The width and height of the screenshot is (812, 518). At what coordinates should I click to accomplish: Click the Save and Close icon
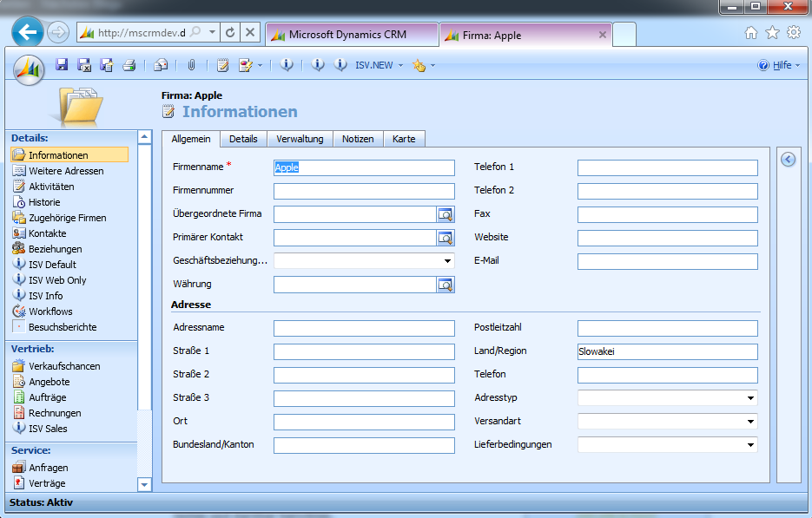(84, 65)
